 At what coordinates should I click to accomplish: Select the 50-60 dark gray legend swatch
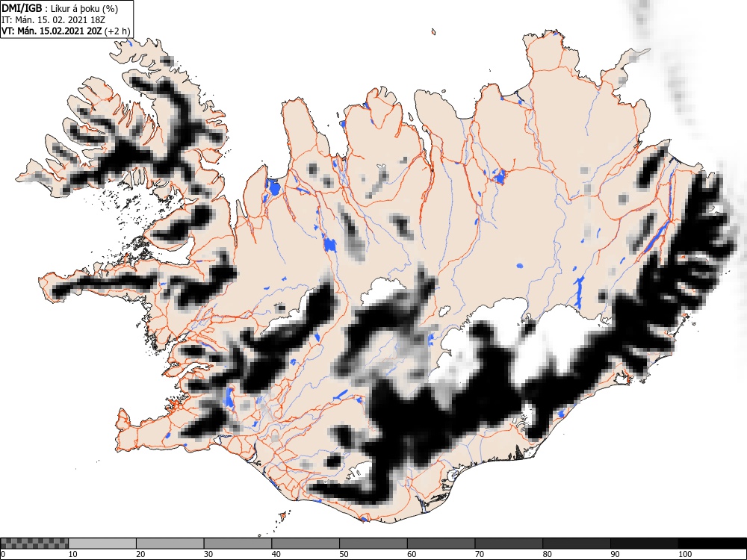(373, 544)
